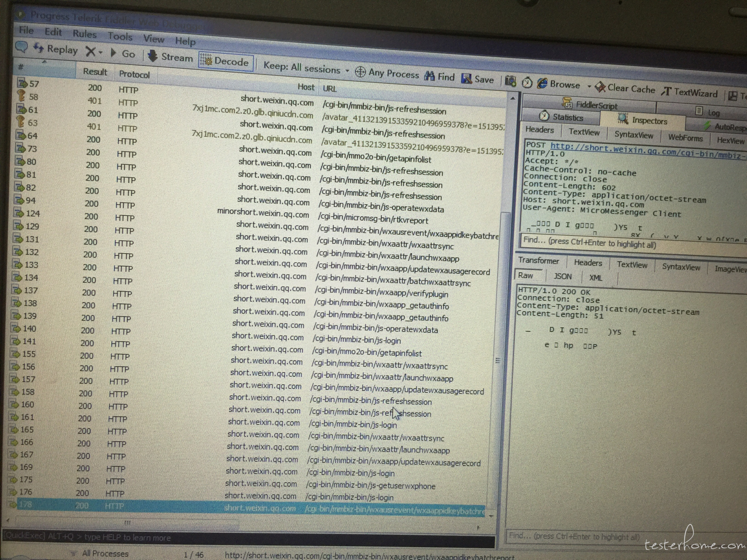Click the Go resume button
This screenshot has height=560, width=747.
[123, 53]
